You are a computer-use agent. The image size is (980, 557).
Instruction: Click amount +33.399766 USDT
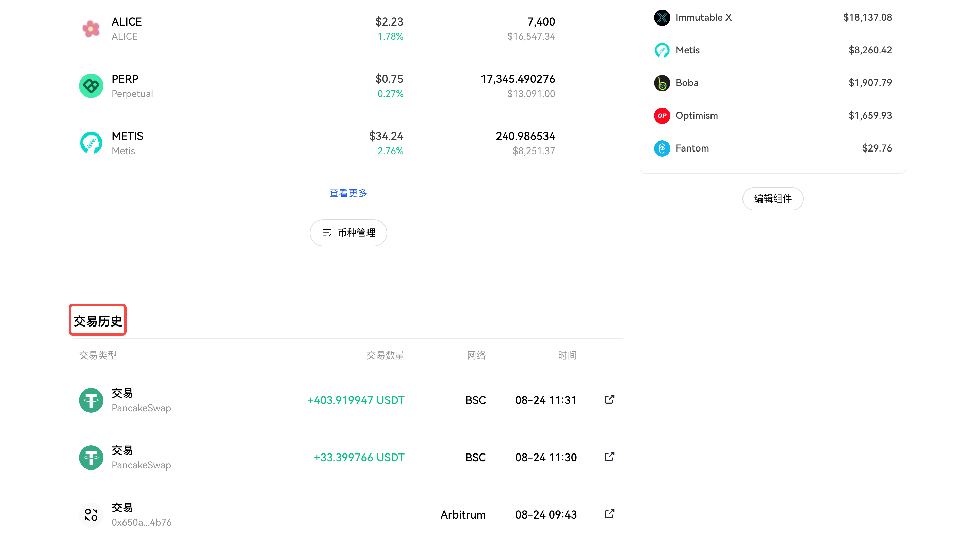click(359, 458)
